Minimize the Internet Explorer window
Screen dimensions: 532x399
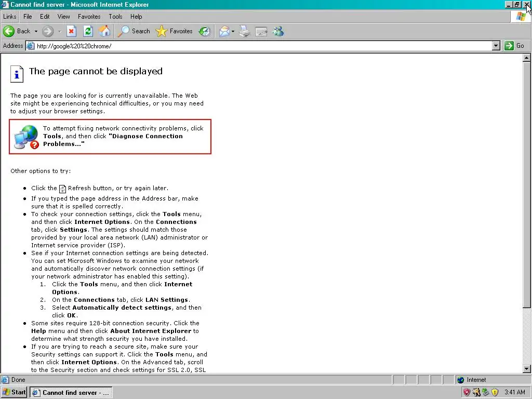[508, 4]
